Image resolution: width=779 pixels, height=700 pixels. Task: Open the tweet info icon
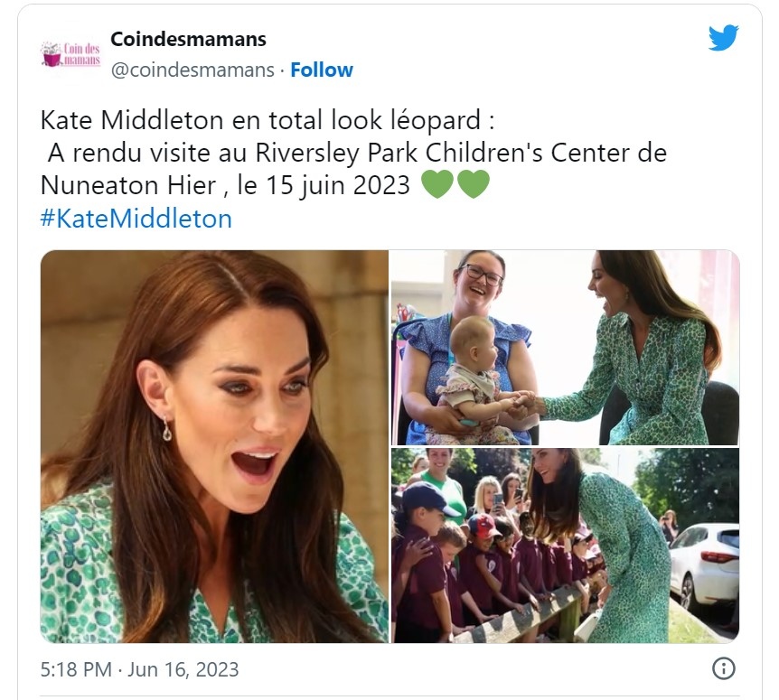[x=723, y=668]
